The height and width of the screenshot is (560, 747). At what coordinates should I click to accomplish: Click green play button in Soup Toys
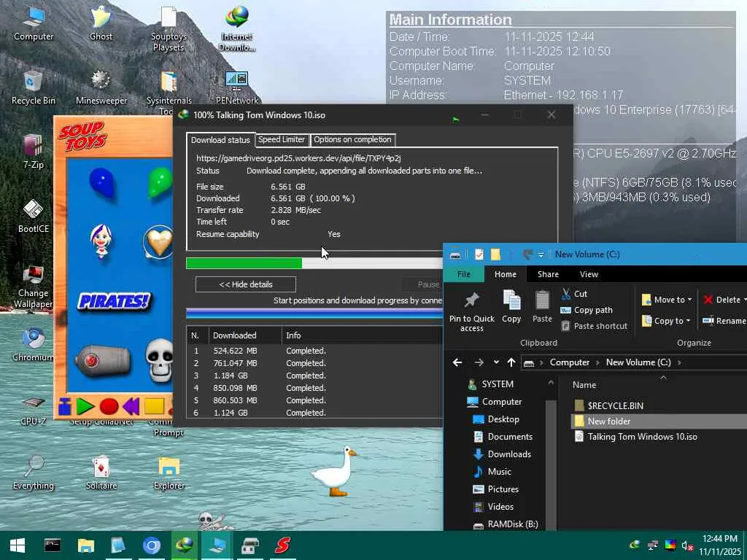pos(85,406)
